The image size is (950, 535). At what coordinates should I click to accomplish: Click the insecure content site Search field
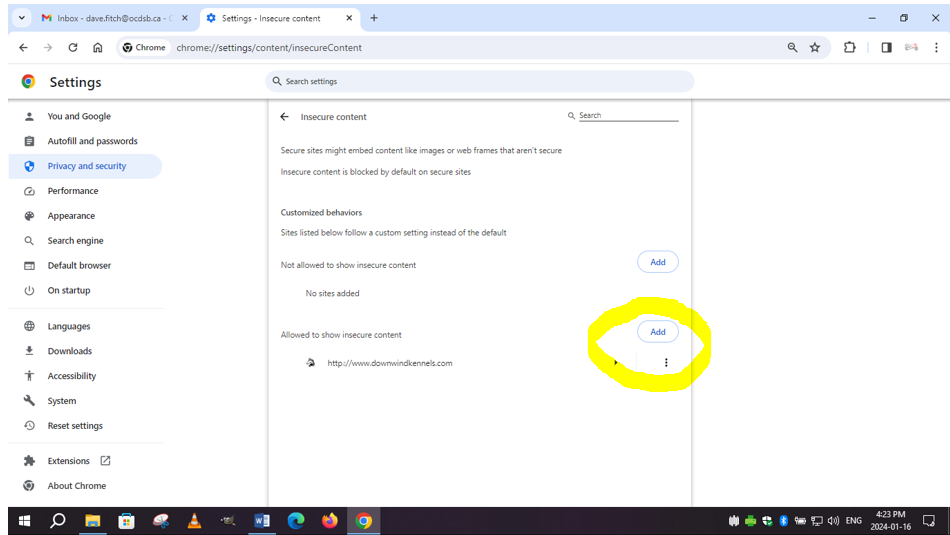click(x=628, y=115)
